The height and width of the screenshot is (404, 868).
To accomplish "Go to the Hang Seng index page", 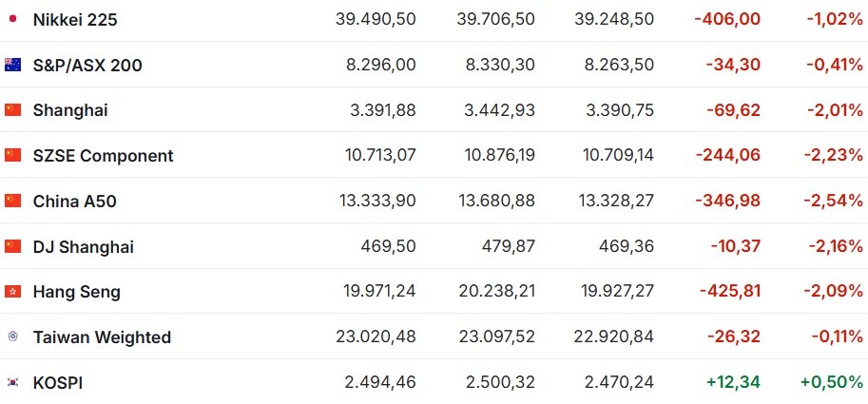I will tap(76, 292).
